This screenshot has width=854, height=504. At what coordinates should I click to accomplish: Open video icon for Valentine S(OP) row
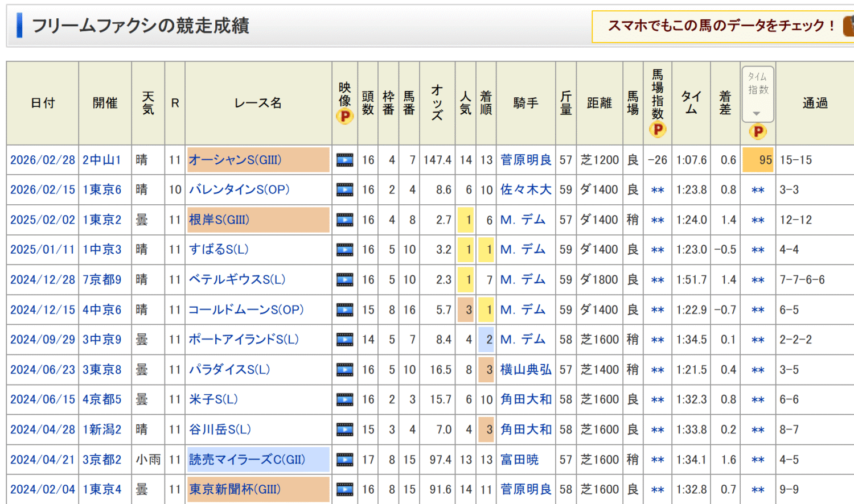point(344,190)
